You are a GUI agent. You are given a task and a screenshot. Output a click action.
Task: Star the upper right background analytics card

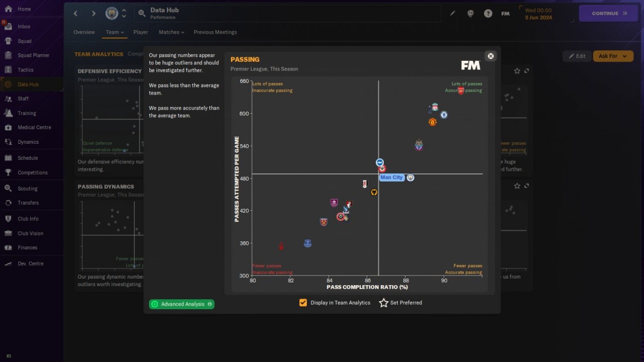point(517,71)
